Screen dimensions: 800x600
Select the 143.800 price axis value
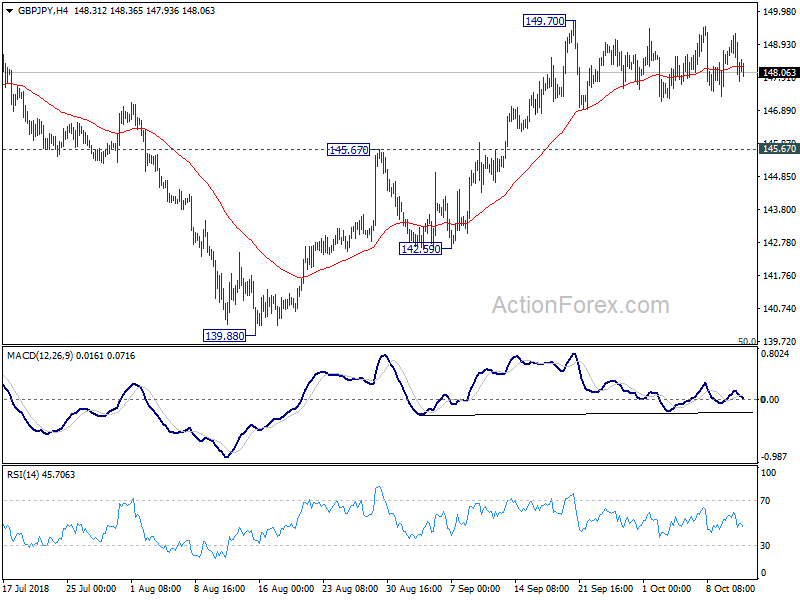[779, 210]
